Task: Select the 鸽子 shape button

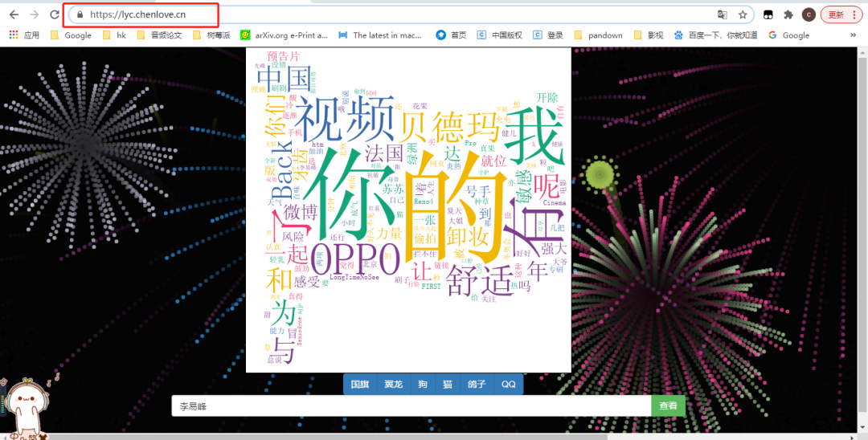Action: (477, 384)
